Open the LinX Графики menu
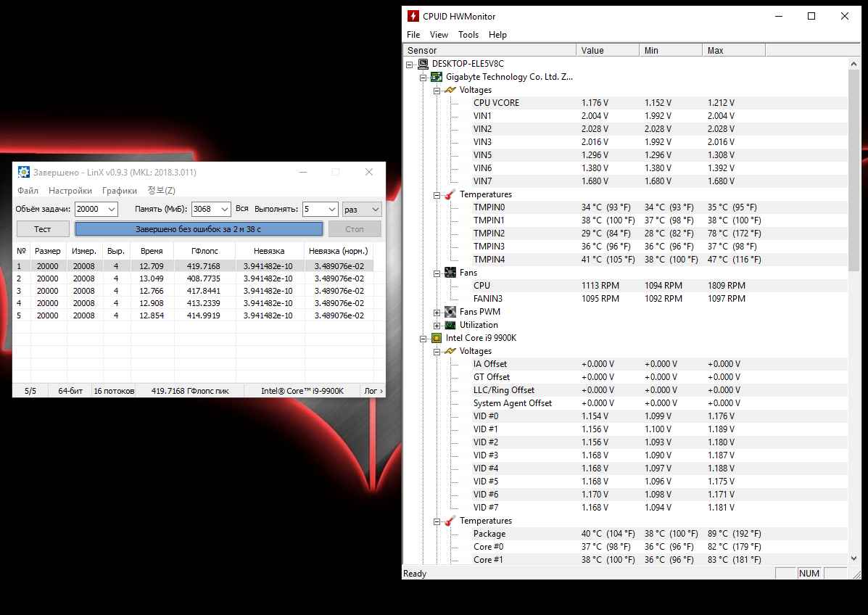The height and width of the screenshot is (615, 868). coord(120,191)
